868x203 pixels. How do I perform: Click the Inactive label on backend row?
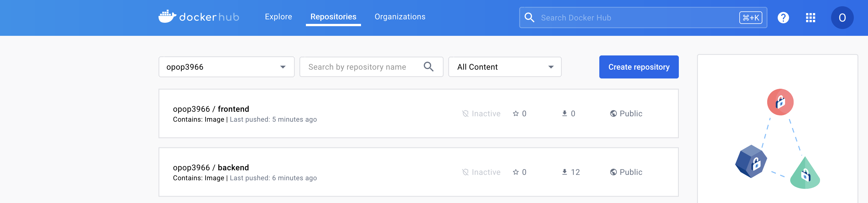(486, 172)
